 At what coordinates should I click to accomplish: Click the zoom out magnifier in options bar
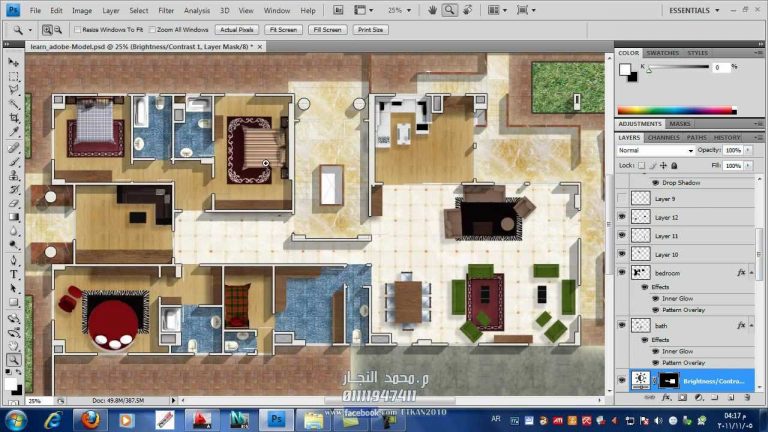[x=57, y=30]
